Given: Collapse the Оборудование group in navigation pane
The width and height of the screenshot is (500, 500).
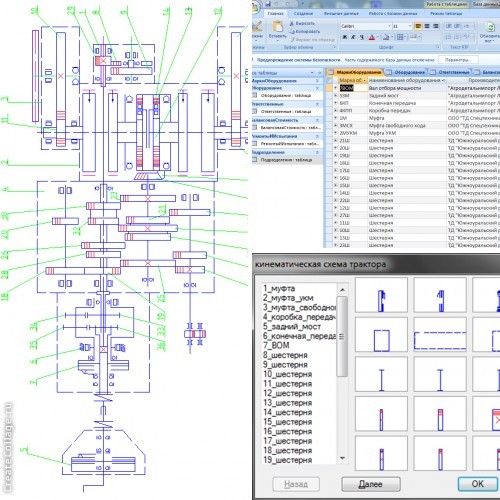Looking at the screenshot, I should coord(317,88).
